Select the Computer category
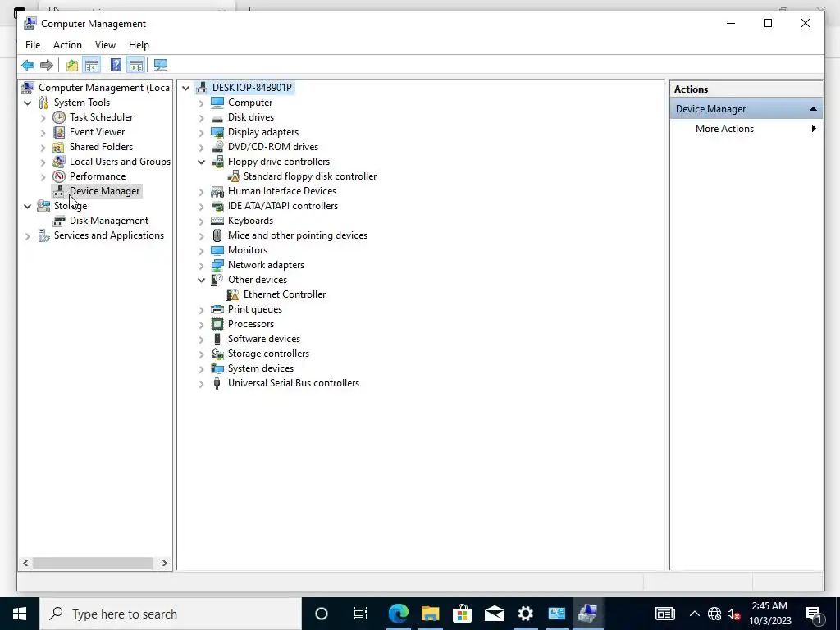The width and height of the screenshot is (840, 630). [250, 103]
